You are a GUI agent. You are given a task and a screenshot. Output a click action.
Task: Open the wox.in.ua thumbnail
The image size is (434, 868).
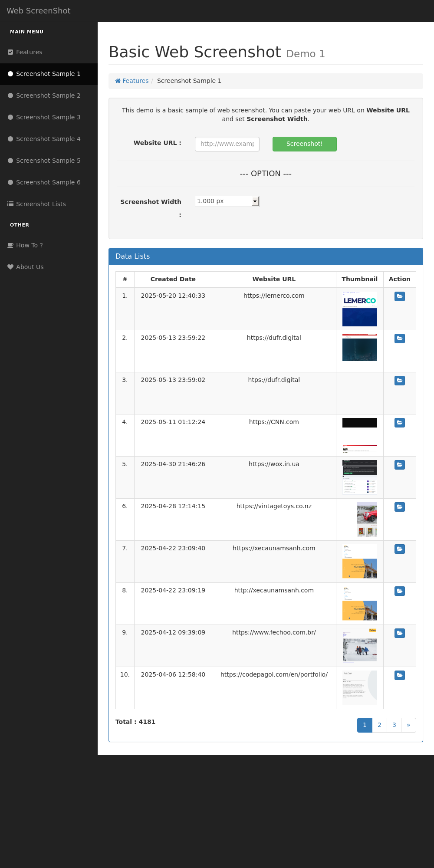point(360,477)
